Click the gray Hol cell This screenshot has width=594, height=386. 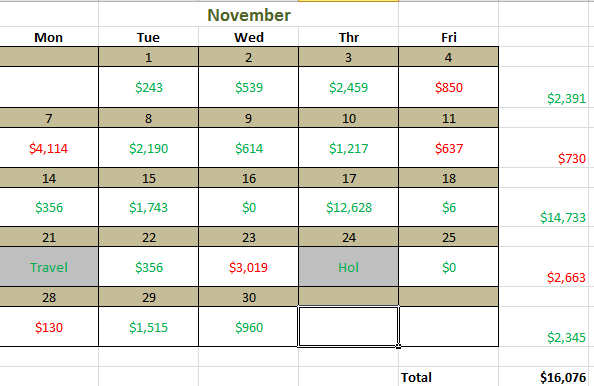pyautogui.click(x=349, y=267)
